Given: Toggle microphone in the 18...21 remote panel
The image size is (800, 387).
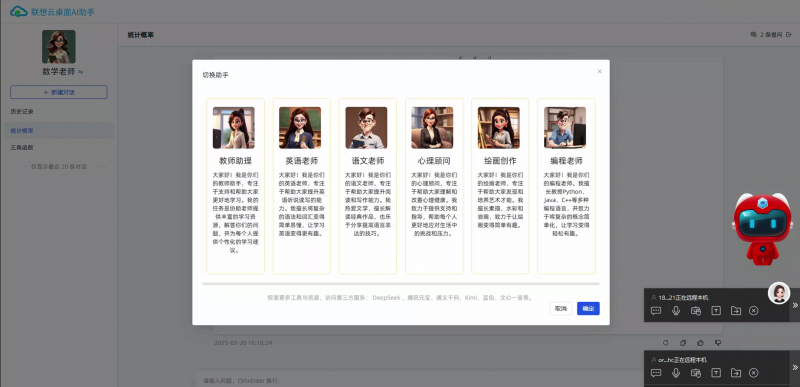Looking at the screenshot, I should pyautogui.click(x=676, y=311).
